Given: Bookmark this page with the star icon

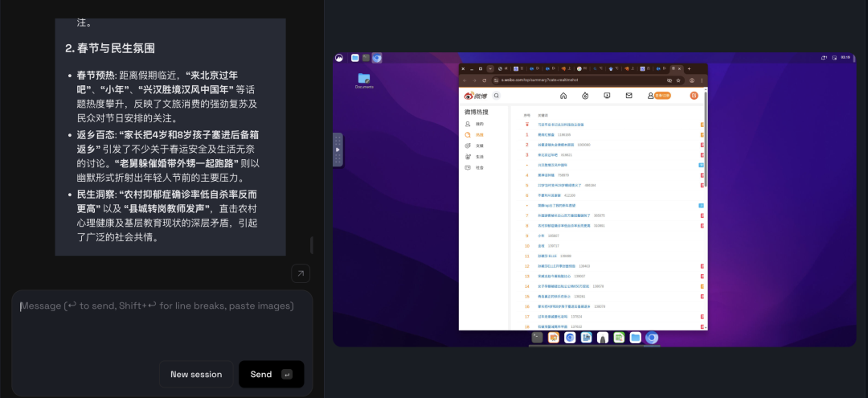Looking at the screenshot, I should [678, 80].
